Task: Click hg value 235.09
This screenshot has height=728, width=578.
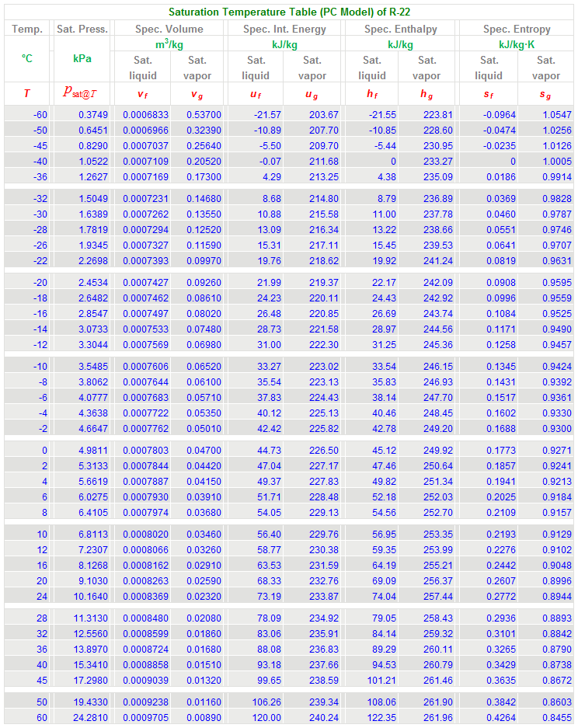Action: [x=438, y=177]
